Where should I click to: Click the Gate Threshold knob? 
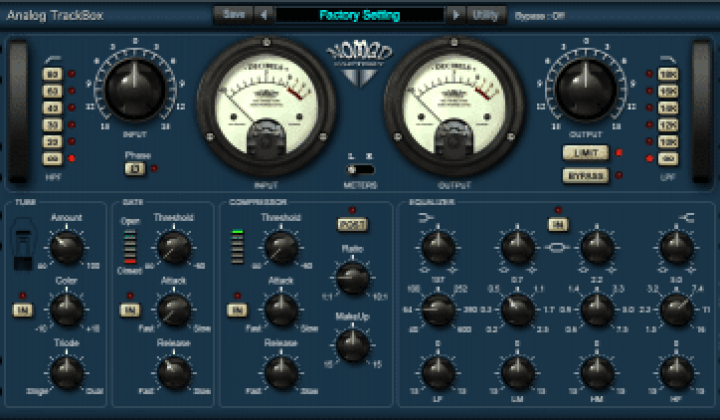tap(174, 248)
